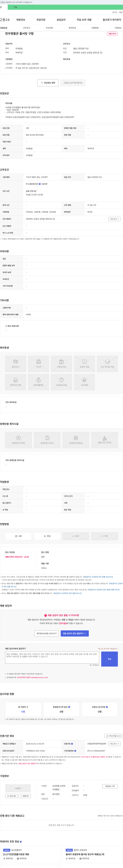This screenshot has height=868, width=123.
Task: Click the 자녀 학자금 지원 icon
Action: point(107,364)
